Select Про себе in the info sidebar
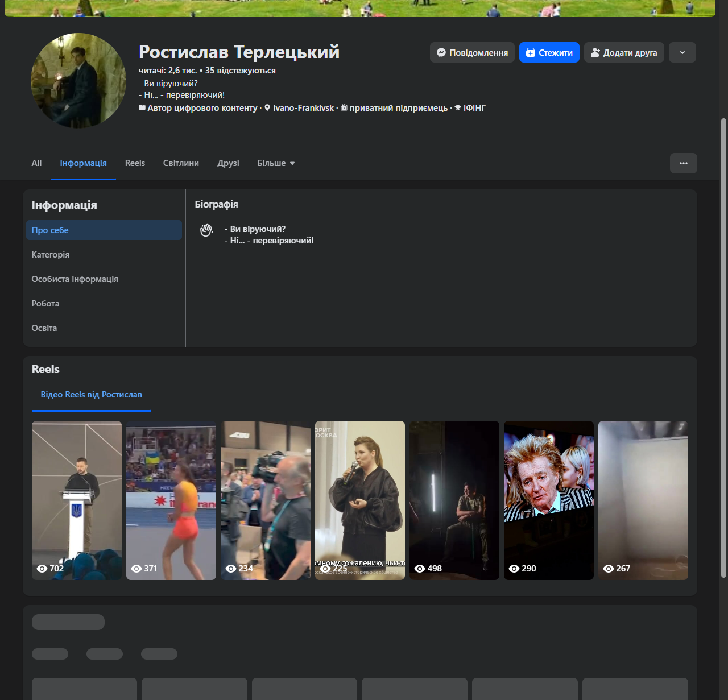The image size is (728, 700). [104, 230]
